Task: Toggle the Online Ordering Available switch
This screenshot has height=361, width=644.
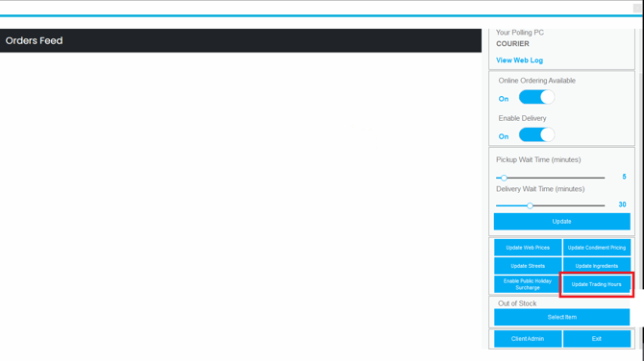Action: [x=536, y=98]
